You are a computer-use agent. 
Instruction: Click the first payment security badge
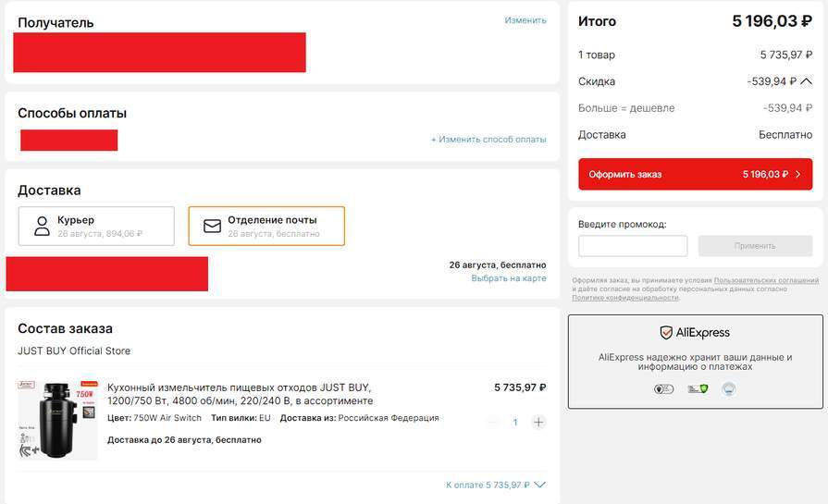pos(663,389)
